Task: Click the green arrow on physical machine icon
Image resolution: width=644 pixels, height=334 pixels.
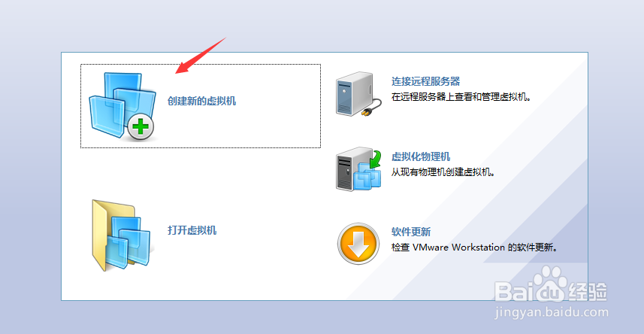Action: tap(374, 160)
